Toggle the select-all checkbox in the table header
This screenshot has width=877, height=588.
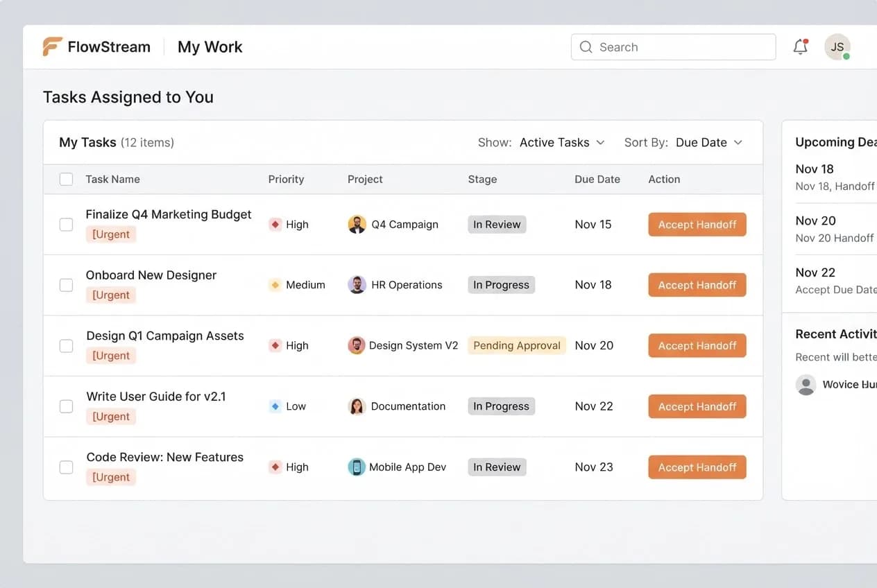tap(66, 180)
